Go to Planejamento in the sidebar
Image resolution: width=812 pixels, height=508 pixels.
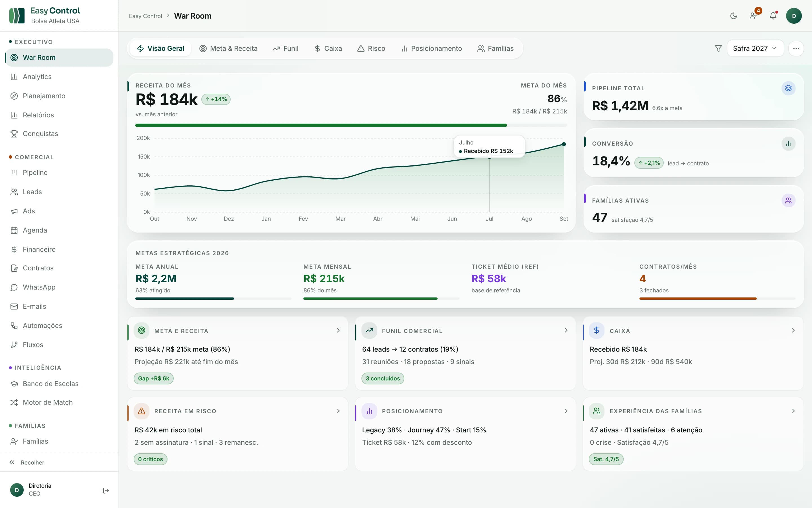click(59, 96)
